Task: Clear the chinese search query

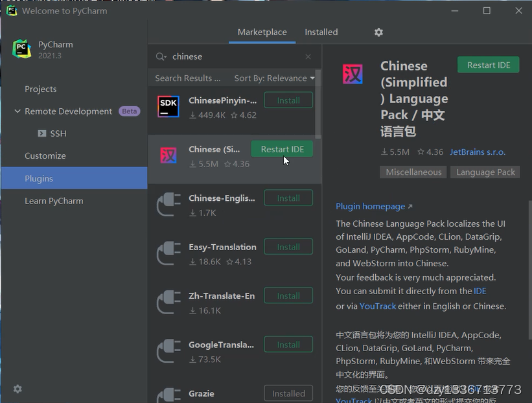Action: 308,56
